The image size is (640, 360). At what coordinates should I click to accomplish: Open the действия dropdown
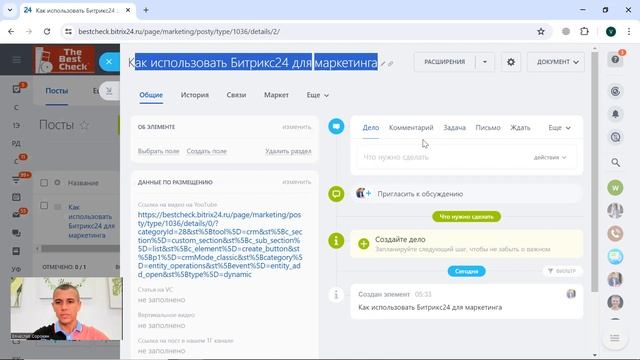550,157
